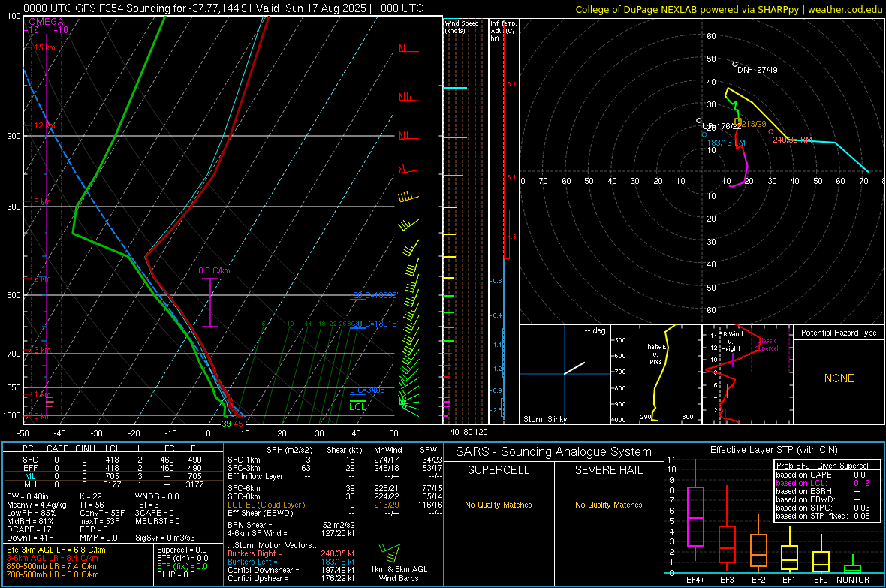886x588 pixels.
Task: Click the SigSvr = 0 m3/s3 value
Action: 165,538
